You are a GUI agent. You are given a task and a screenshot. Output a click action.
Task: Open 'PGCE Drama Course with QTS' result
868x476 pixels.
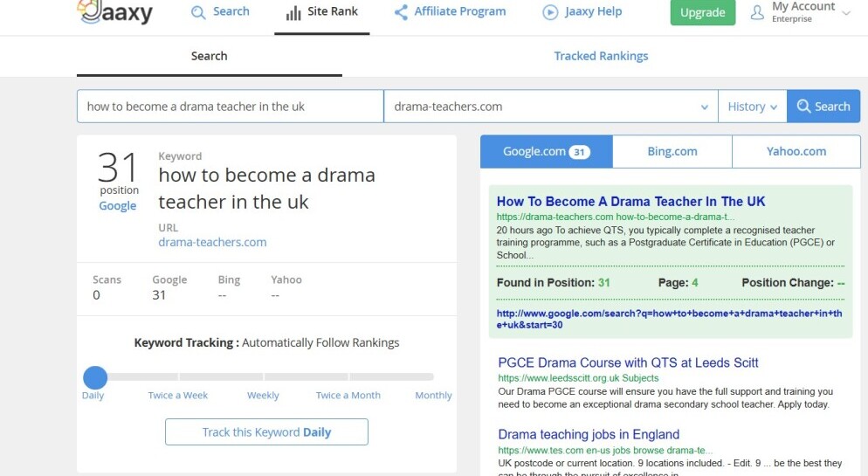coord(628,362)
